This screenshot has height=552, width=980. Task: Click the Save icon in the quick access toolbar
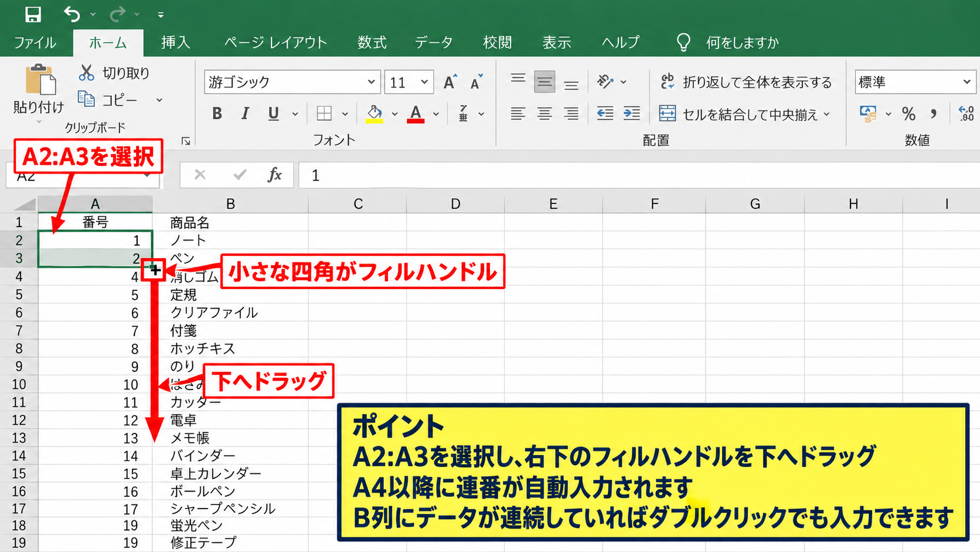[x=33, y=14]
